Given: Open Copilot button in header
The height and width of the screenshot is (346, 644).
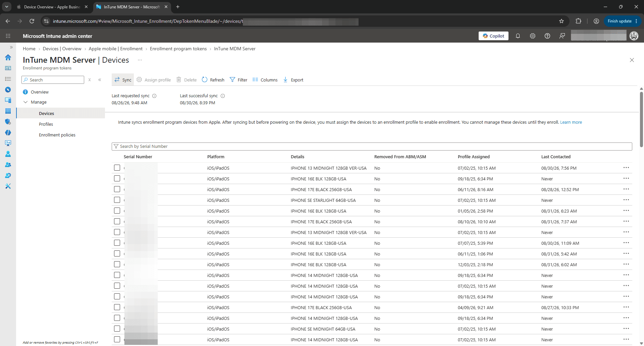Looking at the screenshot, I should click(x=493, y=36).
